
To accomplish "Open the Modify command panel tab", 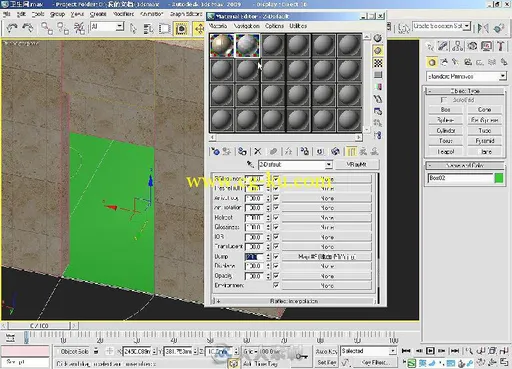I will pyautogui.click(x=443, y=46).
